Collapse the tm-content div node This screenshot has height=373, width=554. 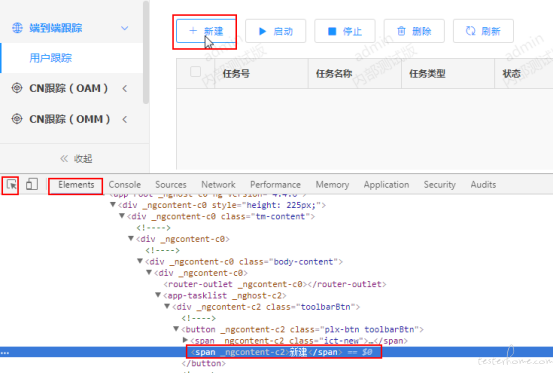click(122, 215)
